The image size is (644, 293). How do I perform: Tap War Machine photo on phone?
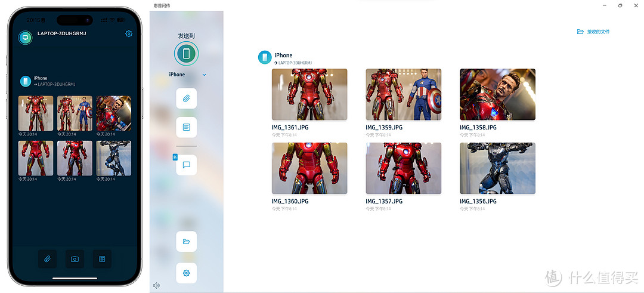pos(114,158)
